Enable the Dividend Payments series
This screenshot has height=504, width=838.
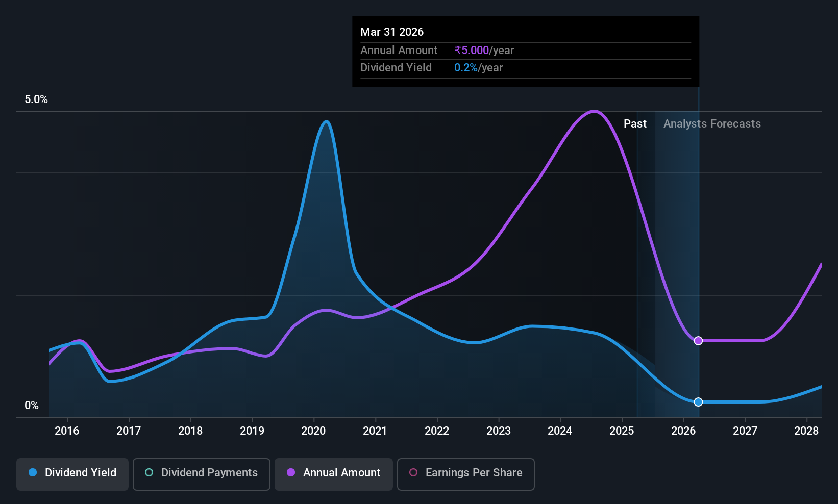pos(202,474)
